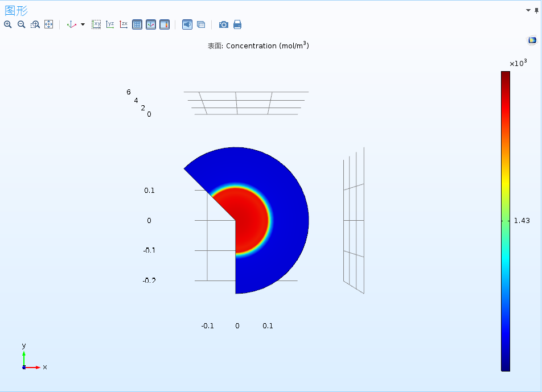Open the view dropdown arrow beside axes icon
The image size is (542, 392).
(83, 24)
